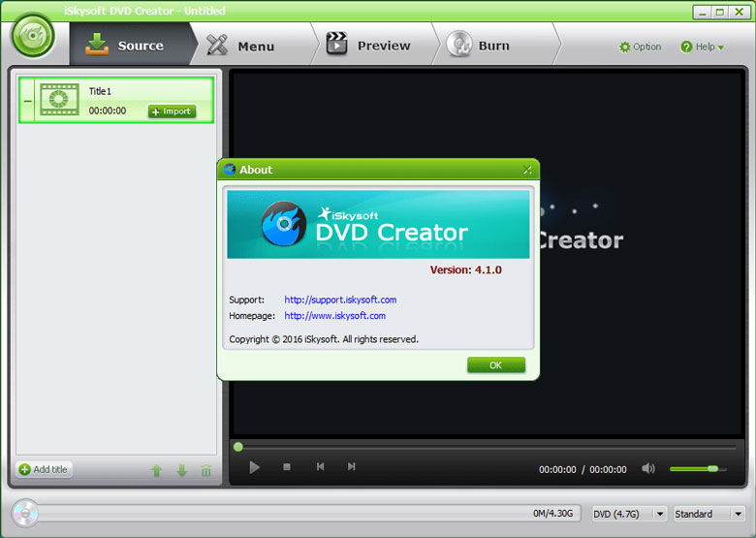
Task: Open the Standard quality dropdown
Action: click(x=709, y=514)
